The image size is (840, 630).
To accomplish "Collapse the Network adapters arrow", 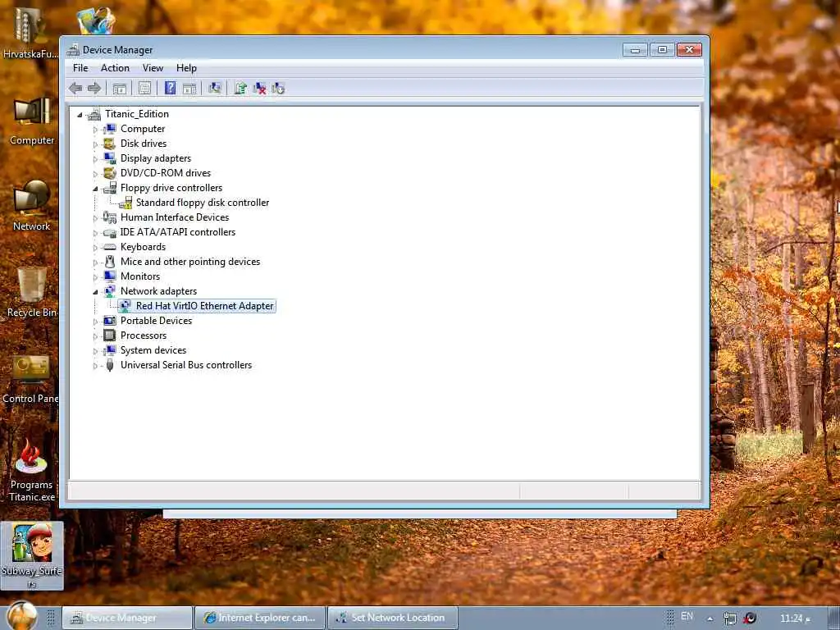I will pos(95,292).
